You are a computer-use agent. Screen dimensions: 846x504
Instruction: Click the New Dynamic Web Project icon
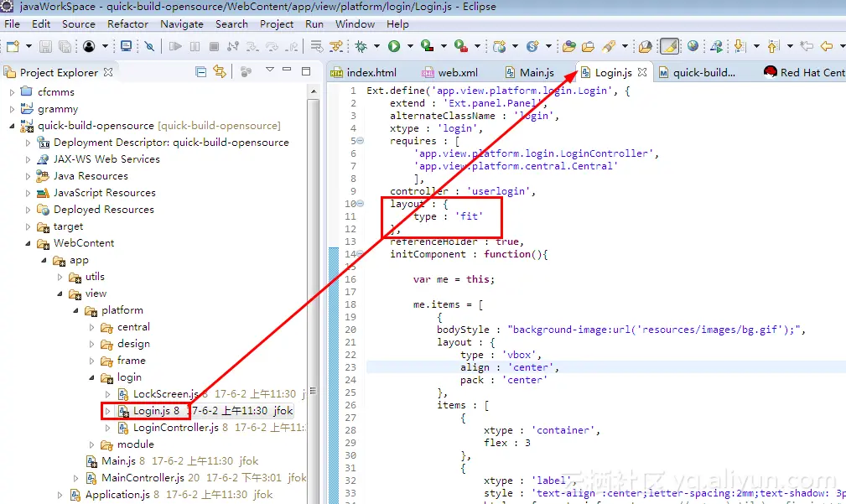499,46
